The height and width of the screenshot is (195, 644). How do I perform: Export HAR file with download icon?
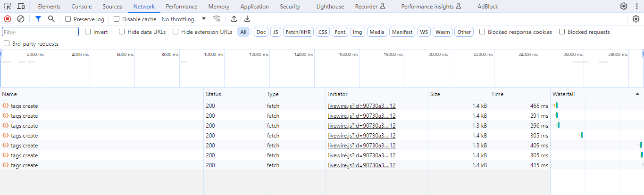pyautogui.click(x=247, y=19)
